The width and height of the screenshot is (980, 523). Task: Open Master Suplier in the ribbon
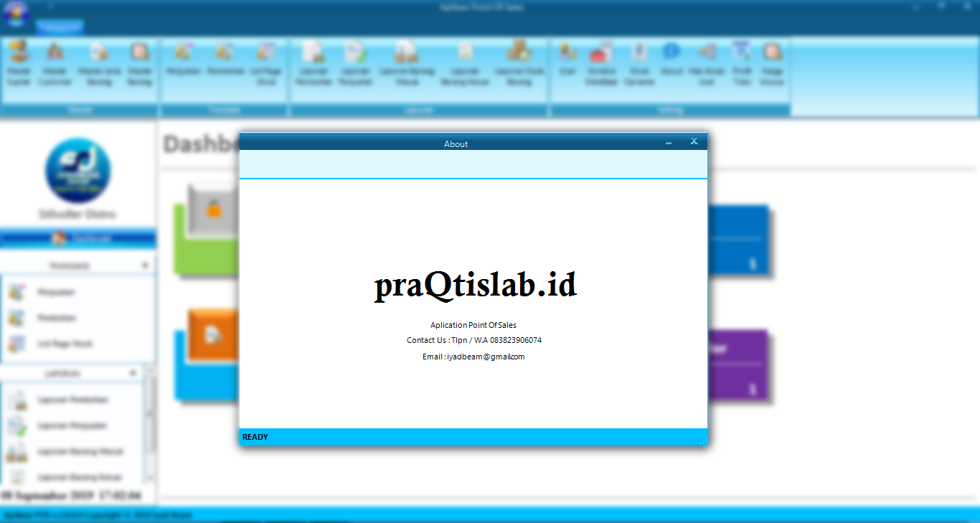(19, 63)
